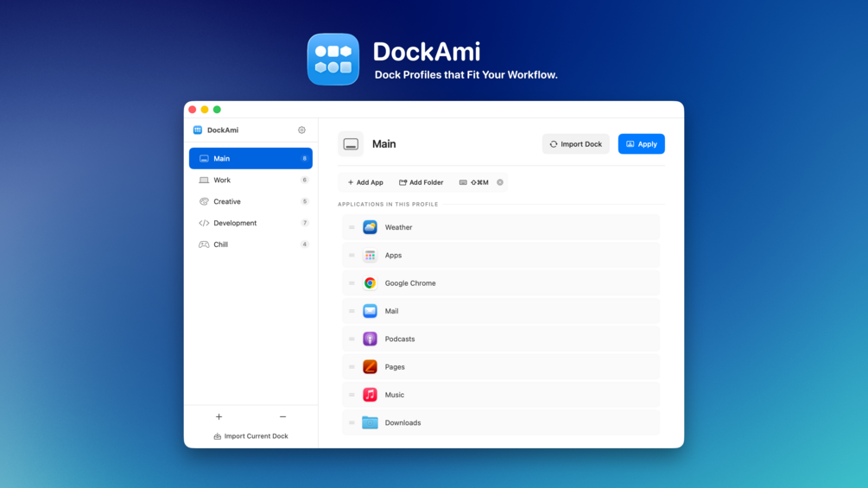
Task: Click the Weather app icon
Action: [370, 227]
